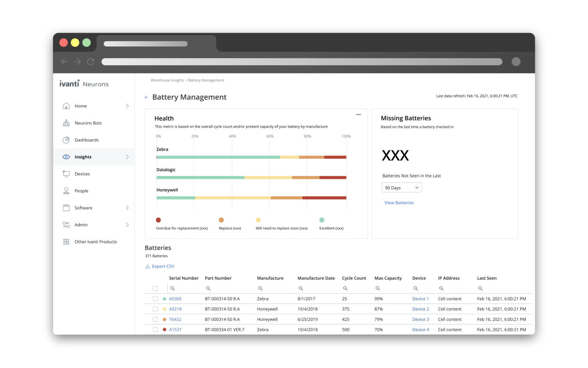Click the browser back arrow
This screenshot has height=368, width=588.
(x=64, y=62)
